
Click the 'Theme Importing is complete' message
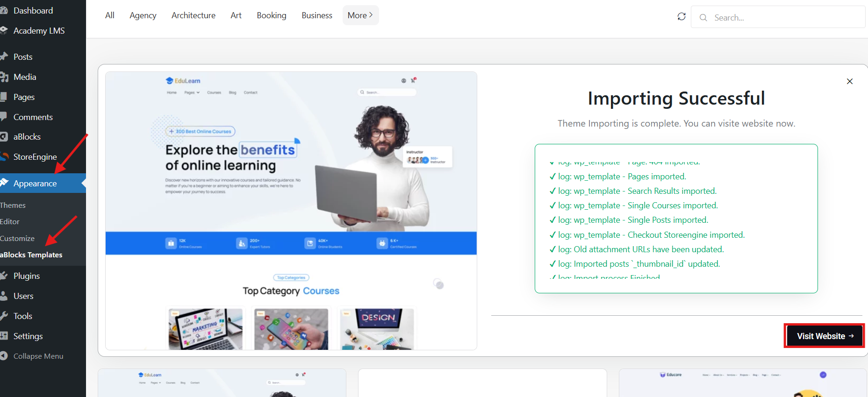click(x=676, y=123)
